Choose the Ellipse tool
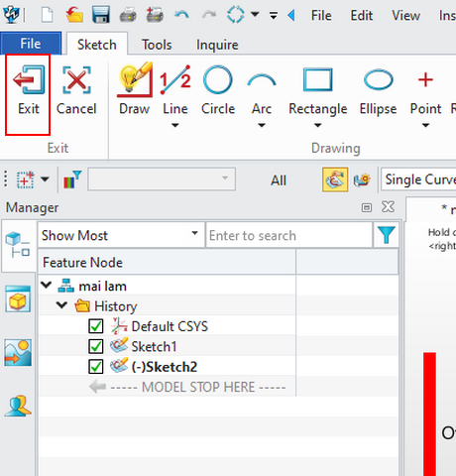Screen dimensions: 456x476 [378, 79]
